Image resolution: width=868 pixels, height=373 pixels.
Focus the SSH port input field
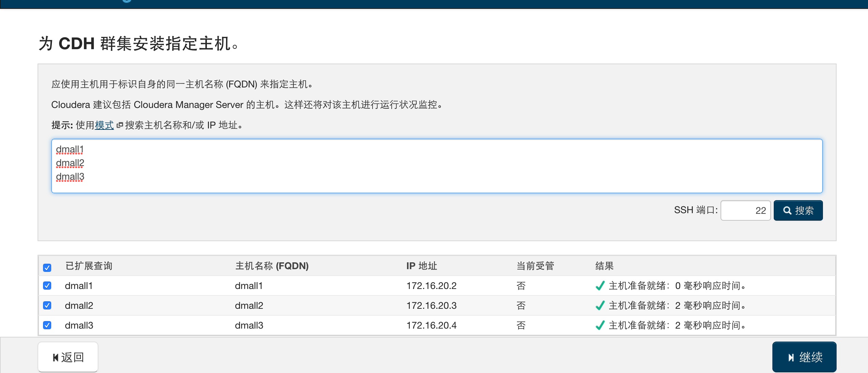click(x=745, y=210)
